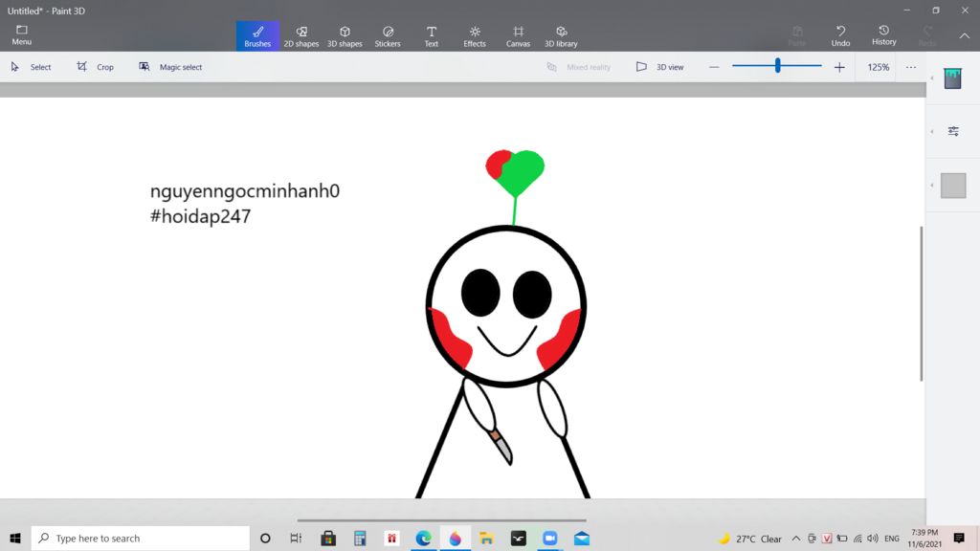Zoom in with the plus button
Viewport: 980px width, 551px height.
tap(839, 67)
